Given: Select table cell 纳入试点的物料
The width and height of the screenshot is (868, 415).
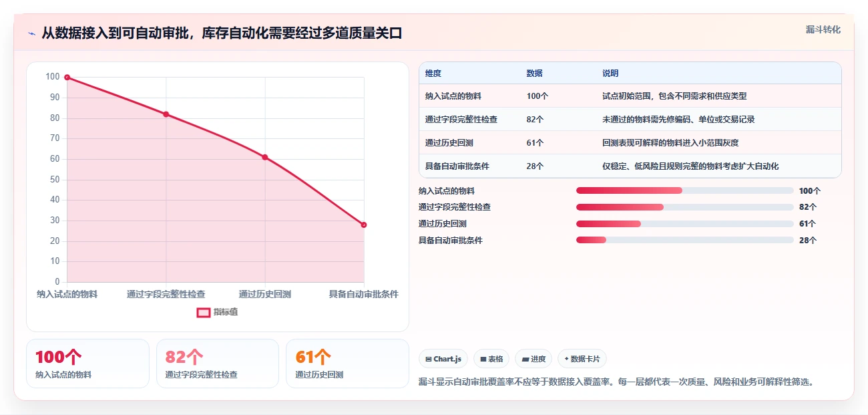Looking at the screenshot, I should (453, 96).
